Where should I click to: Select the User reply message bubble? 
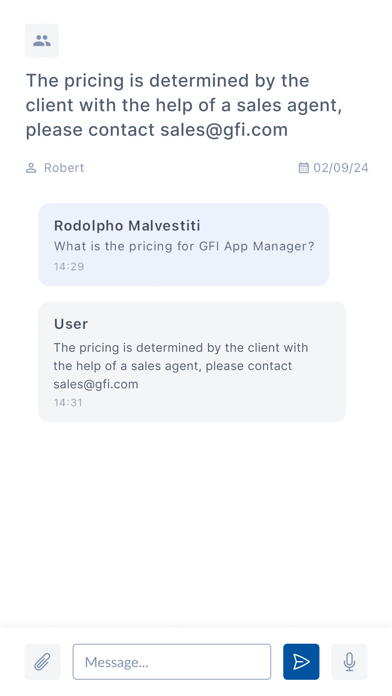click(192, 362)
